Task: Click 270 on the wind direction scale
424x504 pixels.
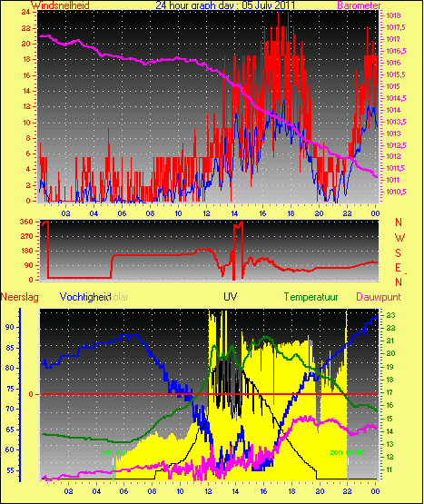Action: [26, 237]
